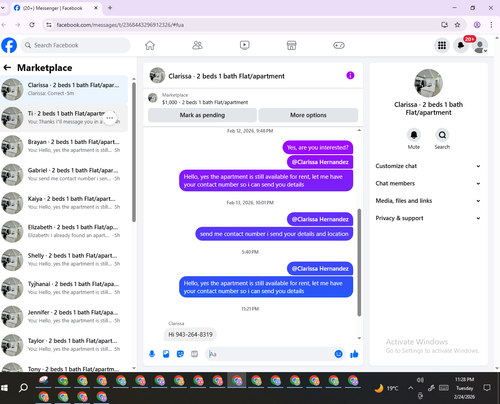
Task: Open $1,000 listing link under Marketplace
Action: point(205,102)
